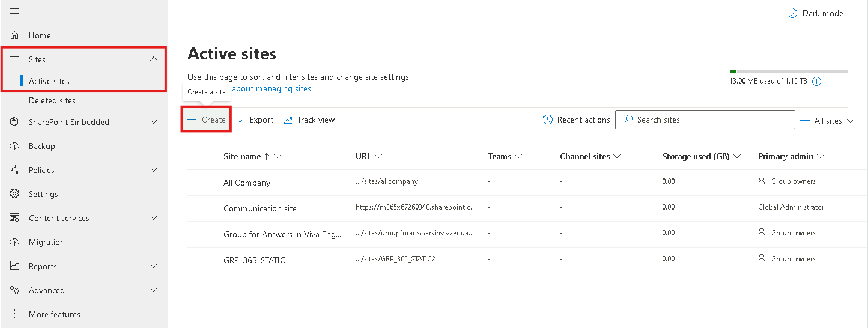
Task: Open Backup in navigation
Action: pos(42,146)
